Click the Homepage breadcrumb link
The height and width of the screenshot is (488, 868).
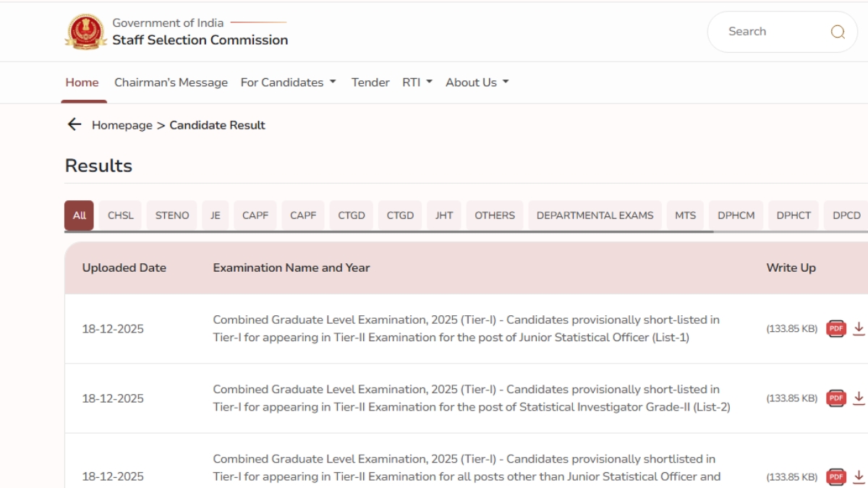[122, 125]
